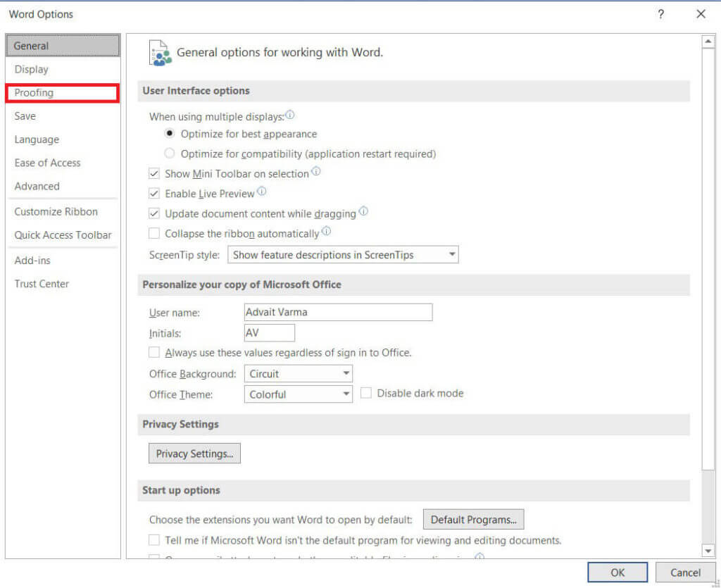
Task: Select Optimize for best appearance radio
Action: point(170,133)
